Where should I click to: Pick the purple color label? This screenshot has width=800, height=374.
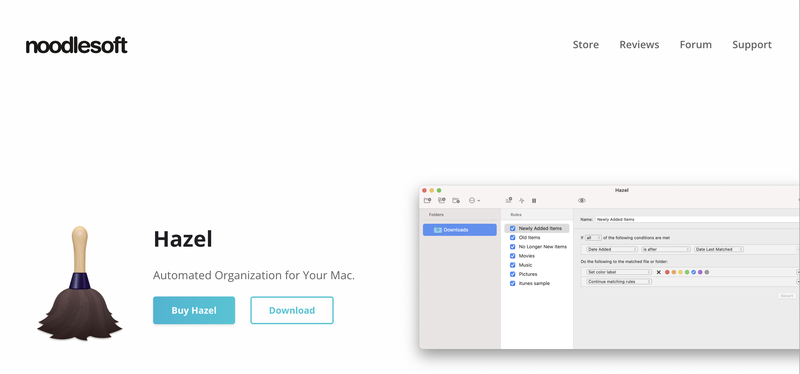pyautogui.click(x=700, y=272)
